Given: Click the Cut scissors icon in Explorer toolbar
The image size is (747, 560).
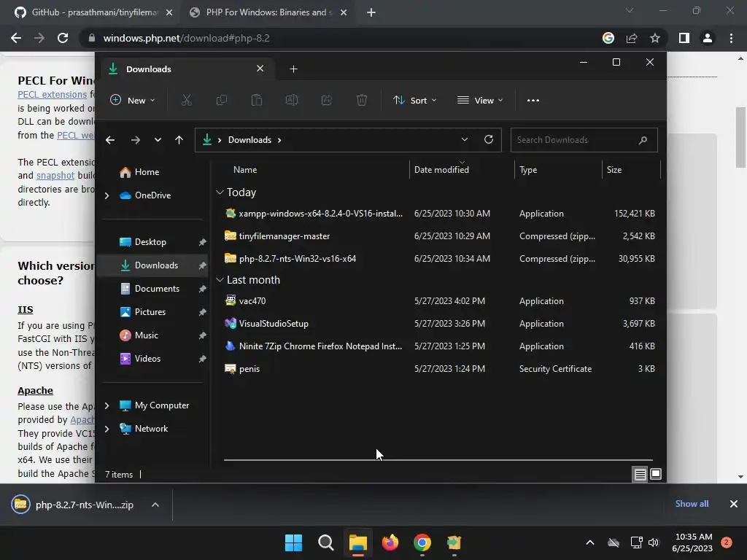Looking at the screenshot, I should [x=186, y=100].
